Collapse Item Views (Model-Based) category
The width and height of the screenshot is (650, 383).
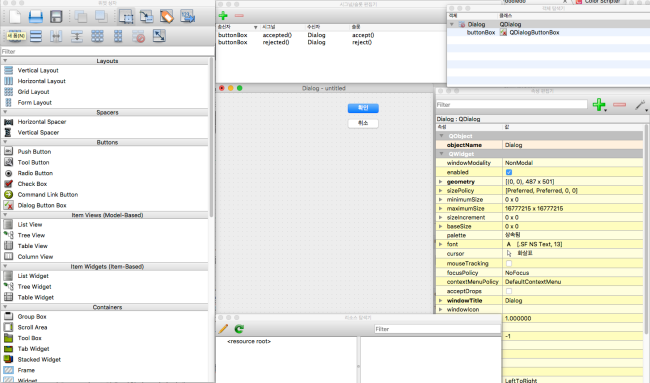pyautogui.click(x=5, y=215)
